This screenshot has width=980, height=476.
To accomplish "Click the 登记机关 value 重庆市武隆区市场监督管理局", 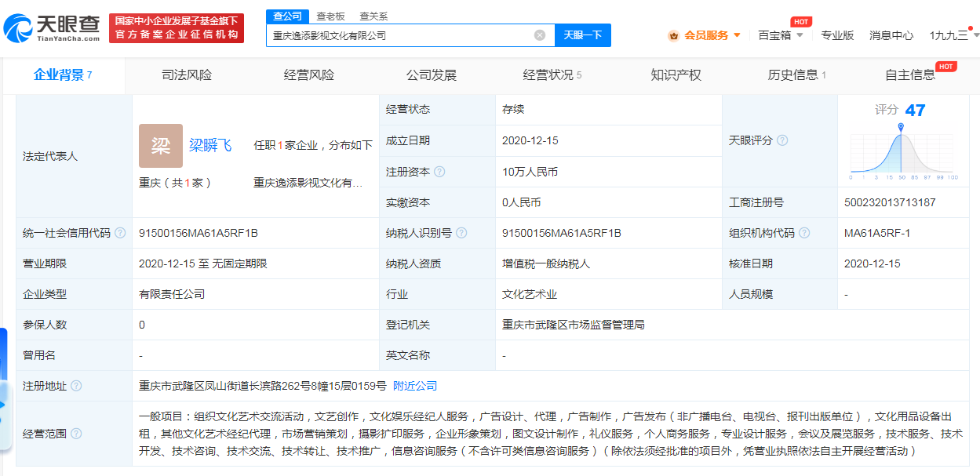I will [x=574, y=325].
